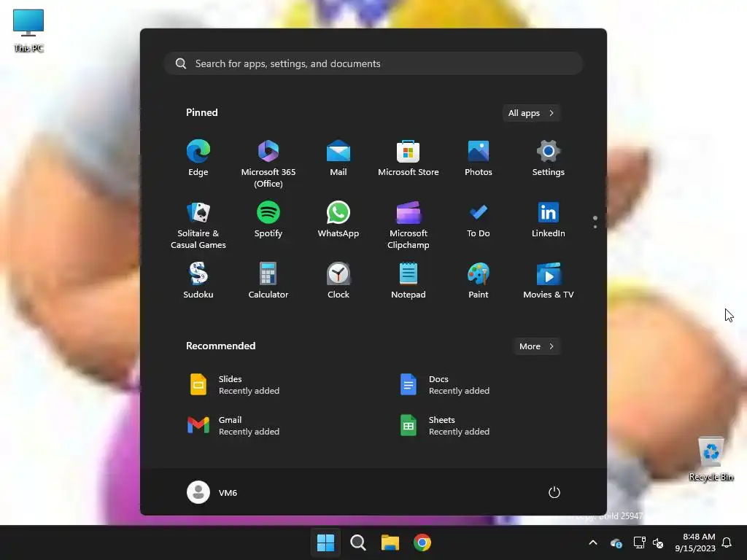Screen dimensions: 747x560
Task: Launch Google Chrome from taskbar
Action: (422, 542)
